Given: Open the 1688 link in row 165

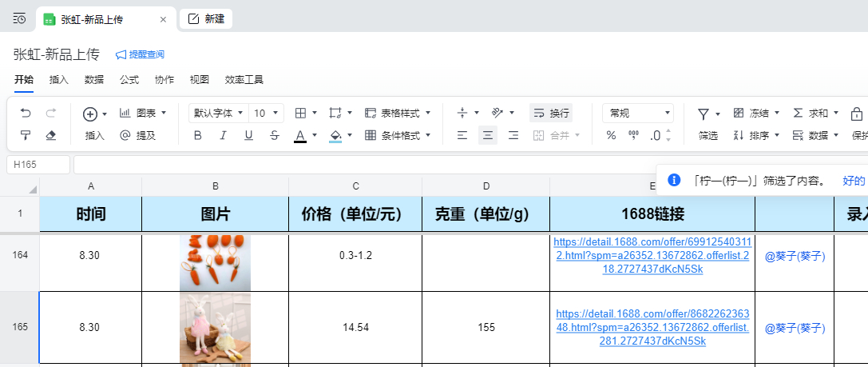Looking at the screenshot, I should point(652,328).
